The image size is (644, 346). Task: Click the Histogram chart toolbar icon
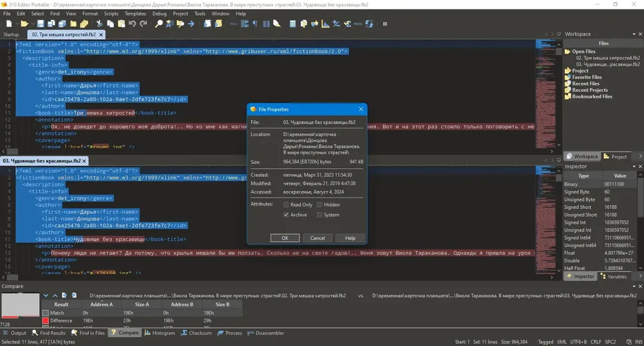pyautogui.click(x=325, y=24)
